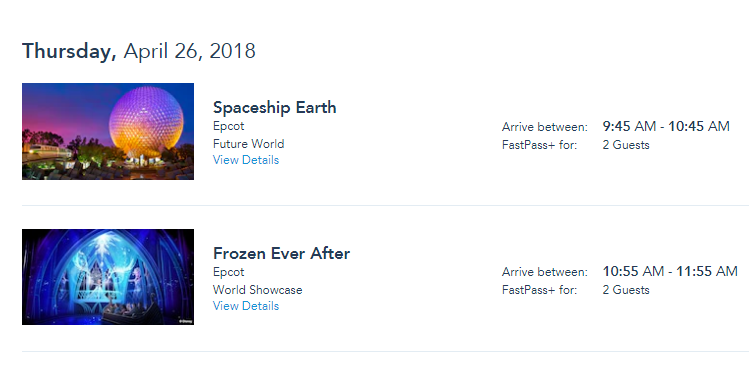
Task: Click 2 Guests for Spaceship Earth
Action: pos(626,145)
